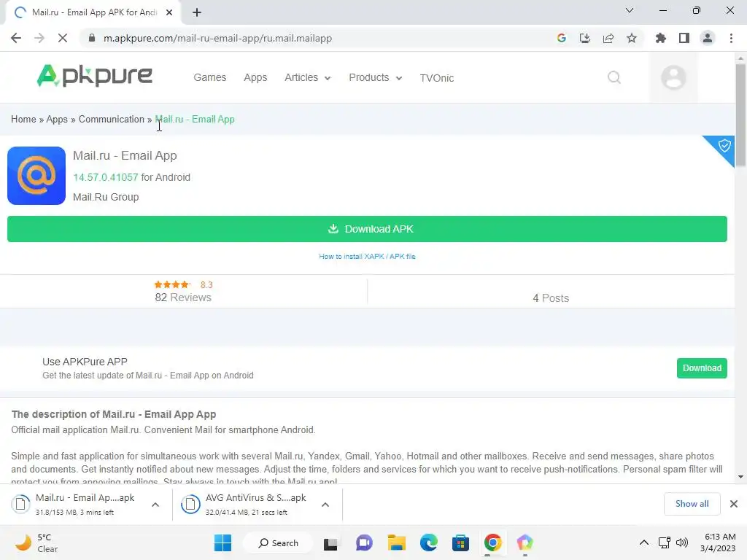Stop page loading with X button
The width and height of the screenshot is (747, 560).
pos(63,38)
